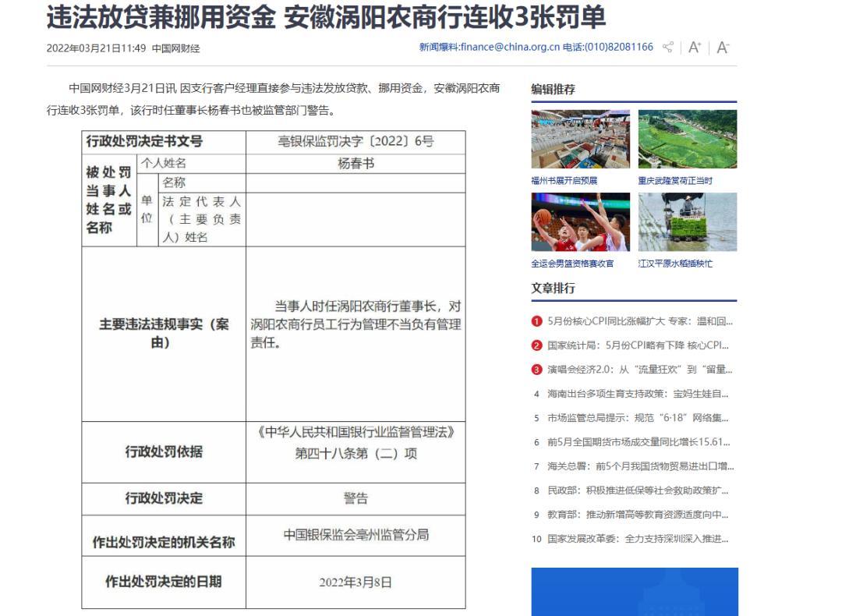Open ranked article 9 from 教育部
The height and width of the screenshot is (616, 842).
coord(638,515)
